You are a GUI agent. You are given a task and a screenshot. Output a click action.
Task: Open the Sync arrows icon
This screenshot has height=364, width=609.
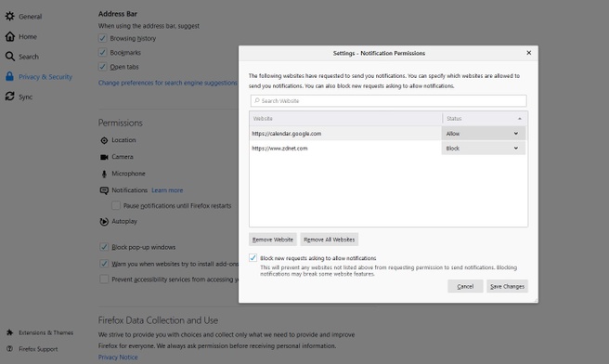click(x=9, y=97)
